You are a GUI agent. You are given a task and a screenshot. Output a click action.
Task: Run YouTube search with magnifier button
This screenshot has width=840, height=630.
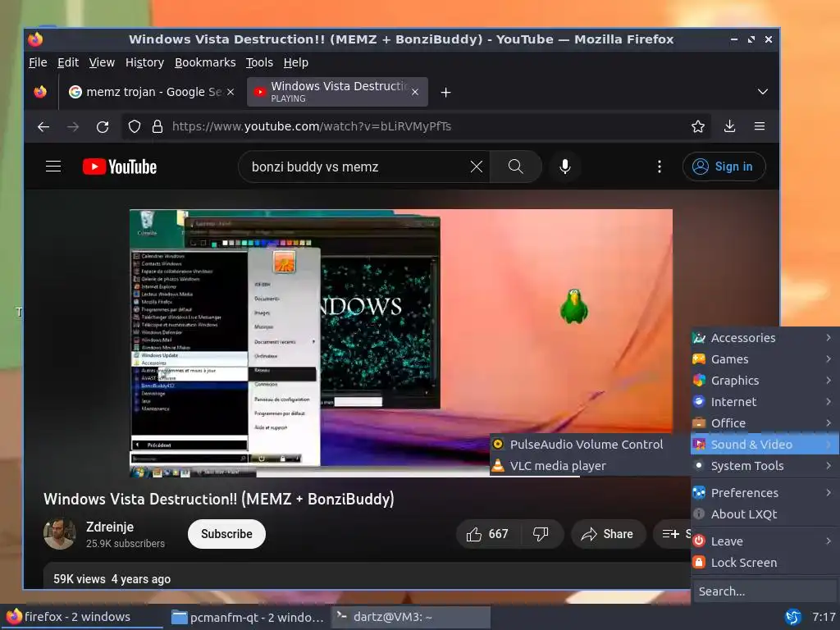click(515, 167)
